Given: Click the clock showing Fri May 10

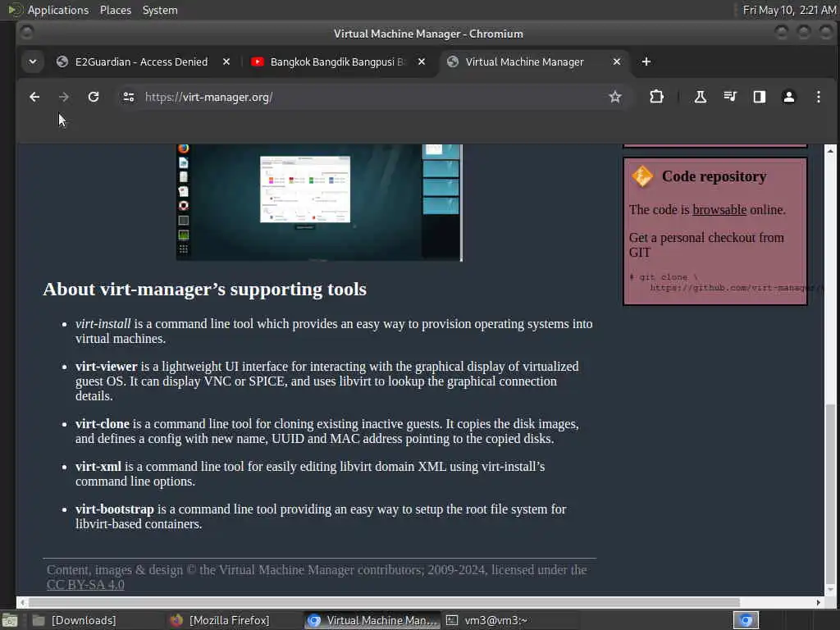Looking at the screenshot, I should (788, 10).
